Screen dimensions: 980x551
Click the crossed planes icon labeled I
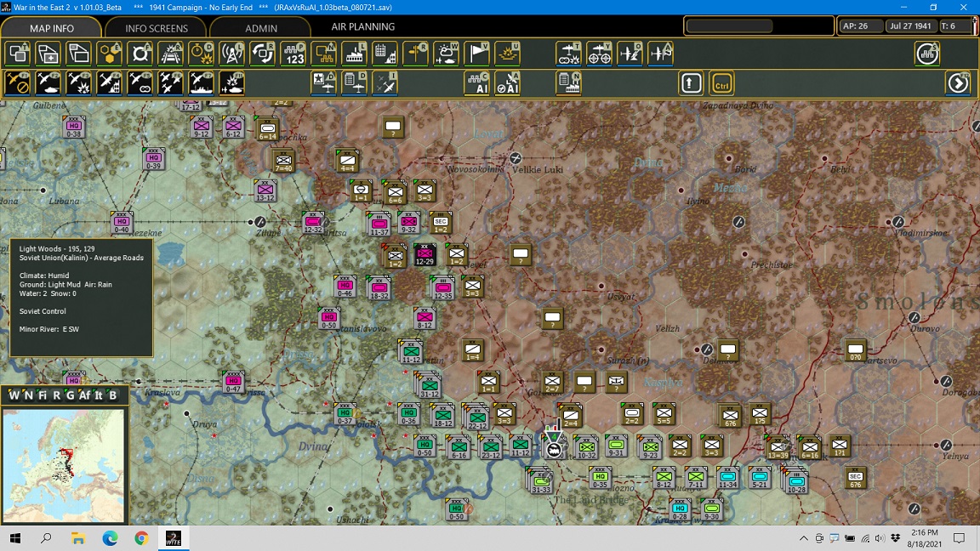[x=385, y=83]
